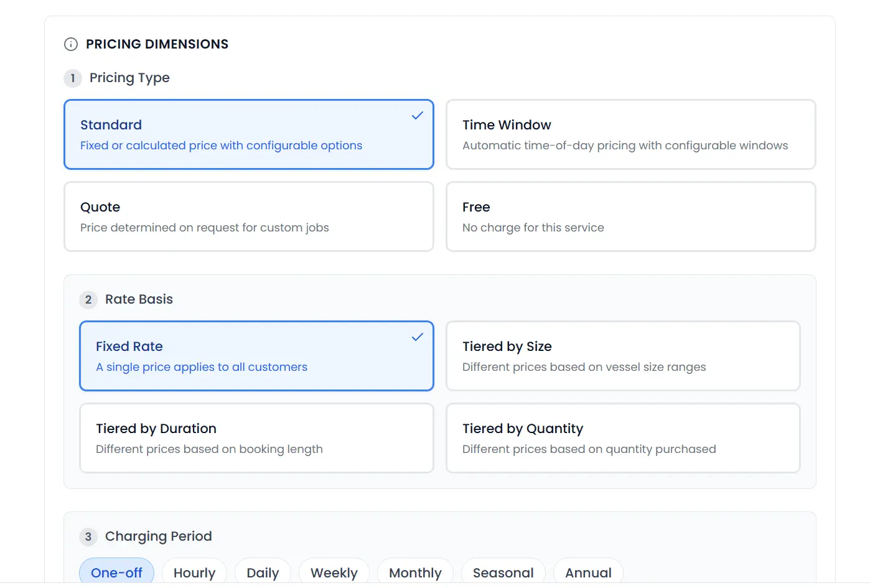Click the info icon beside PRICING DIMENSIONS
Viewport: 870px width, 588px height.
tap(70, 44)
